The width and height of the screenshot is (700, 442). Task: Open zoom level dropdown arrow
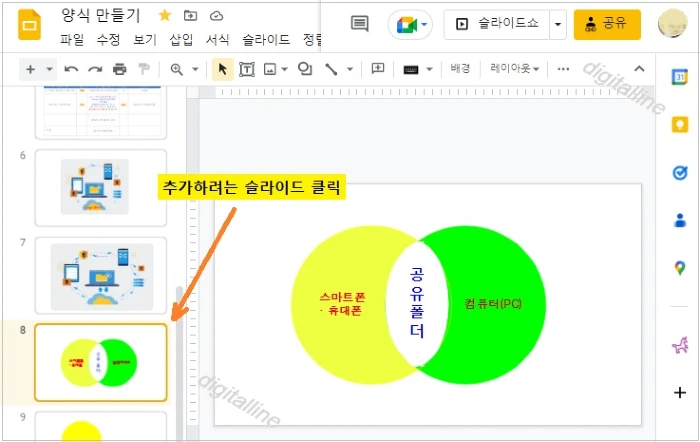point(195,69)
